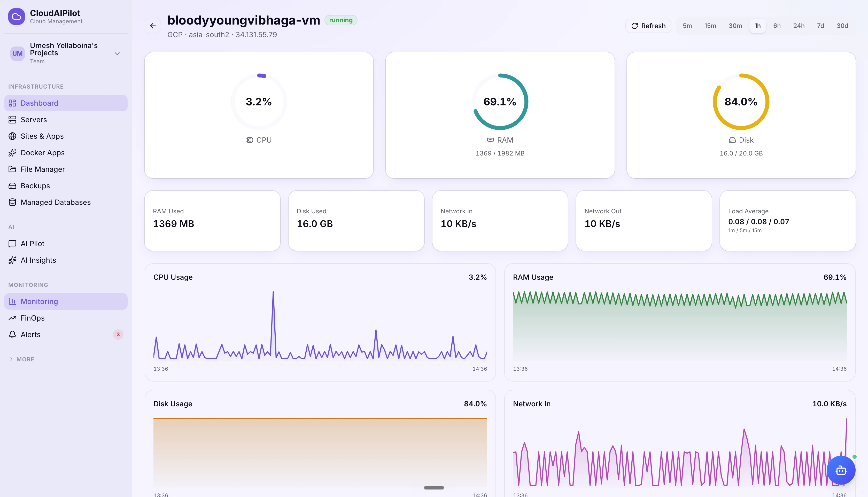View Alerts list

click(66, 335)
